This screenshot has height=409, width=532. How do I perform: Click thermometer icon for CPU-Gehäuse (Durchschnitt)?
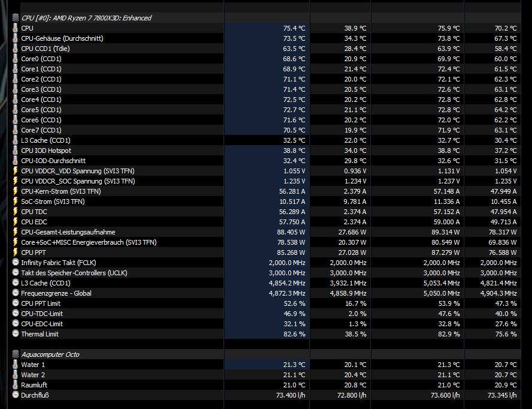15,38
